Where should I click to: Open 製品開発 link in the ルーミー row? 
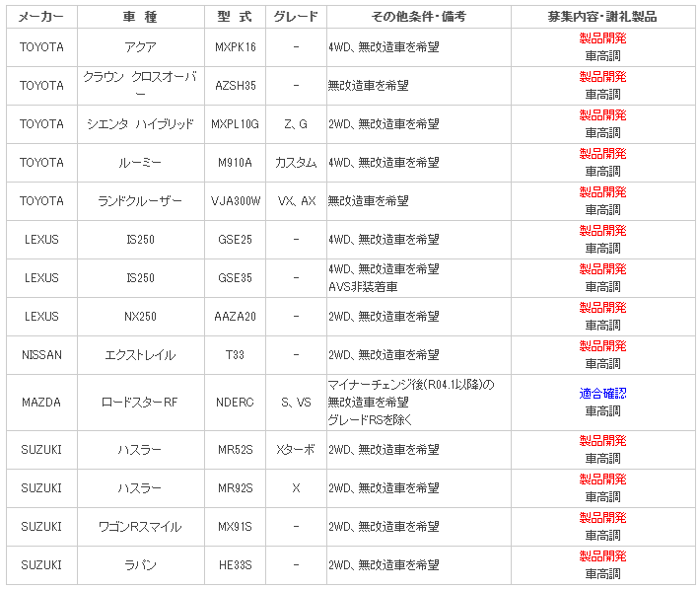(602, 154)
